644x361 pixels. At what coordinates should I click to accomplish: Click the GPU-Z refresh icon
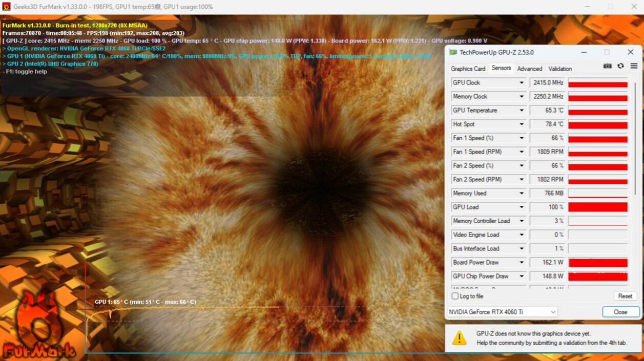pyautogui.click(x=620, y=67)
